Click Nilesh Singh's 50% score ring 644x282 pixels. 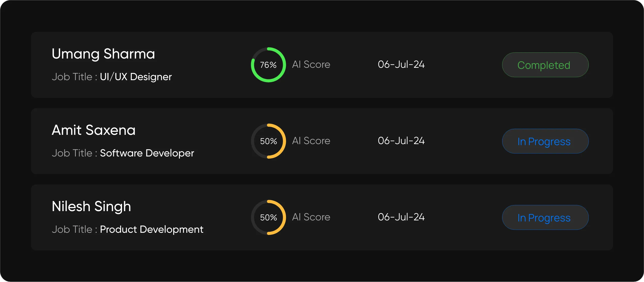268,217
